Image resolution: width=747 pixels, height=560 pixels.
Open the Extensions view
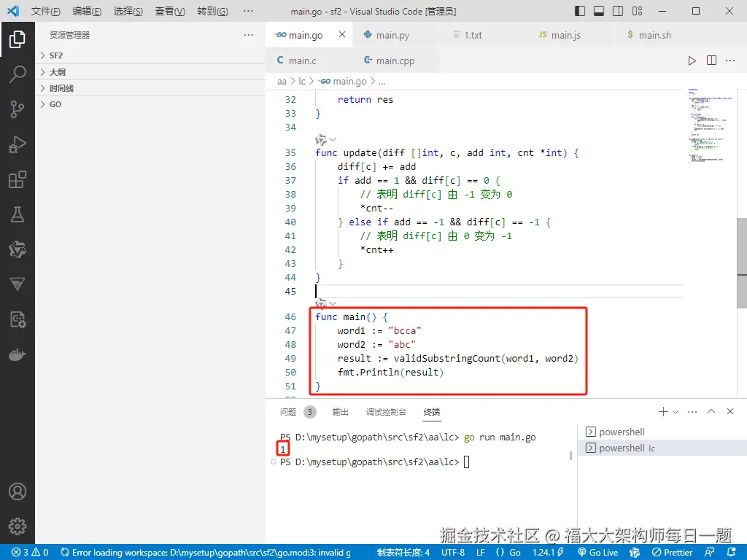18,179
